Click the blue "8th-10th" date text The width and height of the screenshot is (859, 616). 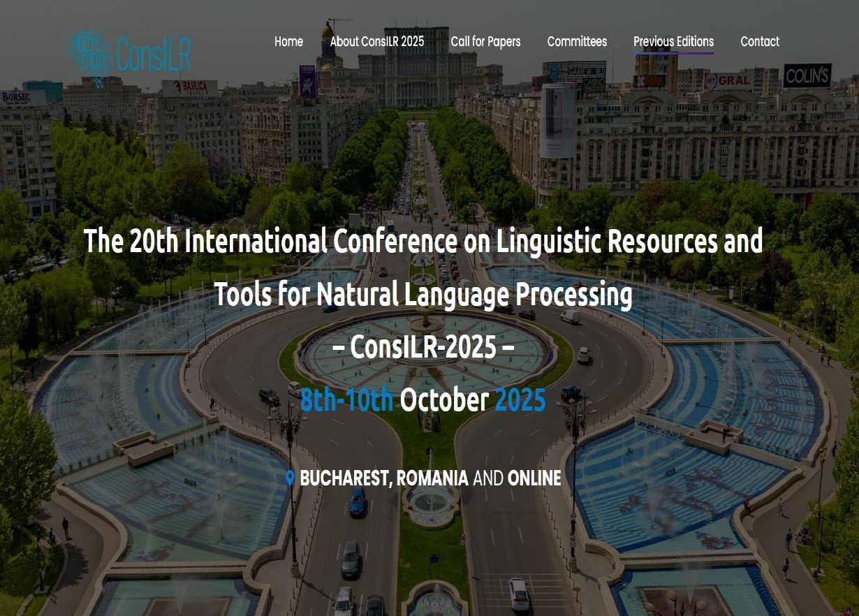[x=346, y=400]
